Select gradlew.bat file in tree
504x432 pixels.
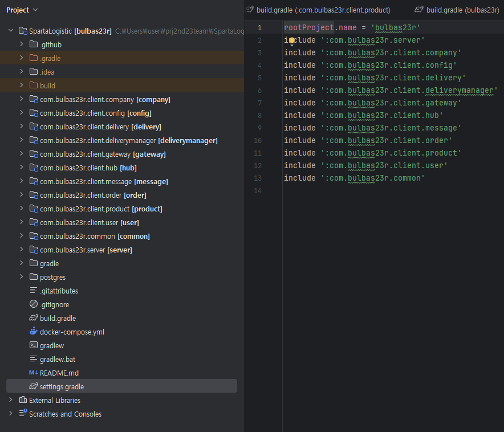(x=58, y=359)
